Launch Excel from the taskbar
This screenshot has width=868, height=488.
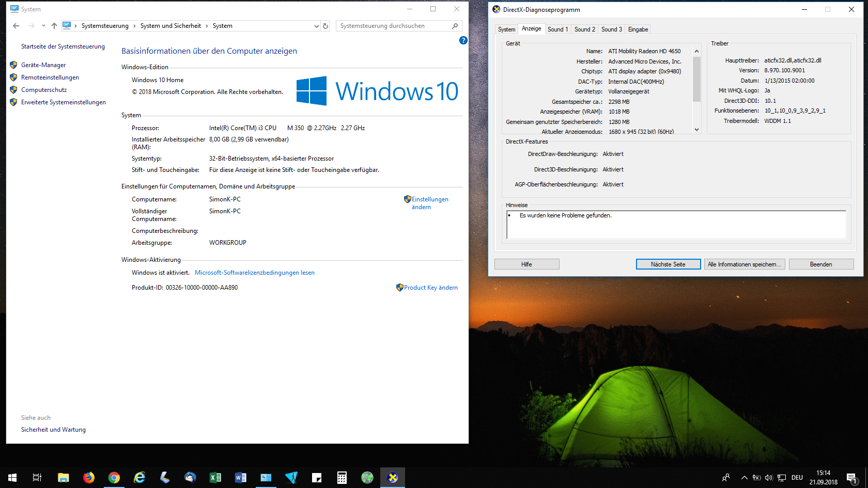[215, 478]
